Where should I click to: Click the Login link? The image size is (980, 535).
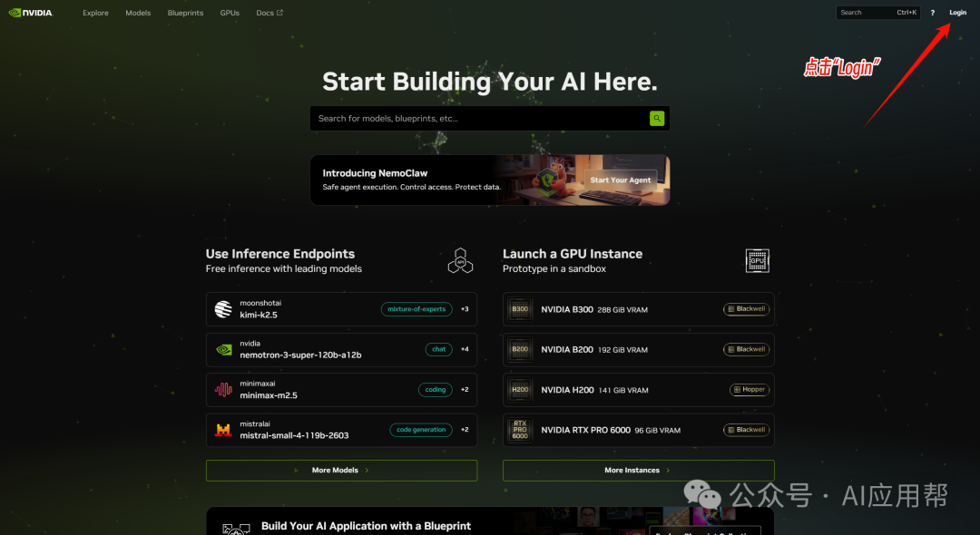[957, 13]
